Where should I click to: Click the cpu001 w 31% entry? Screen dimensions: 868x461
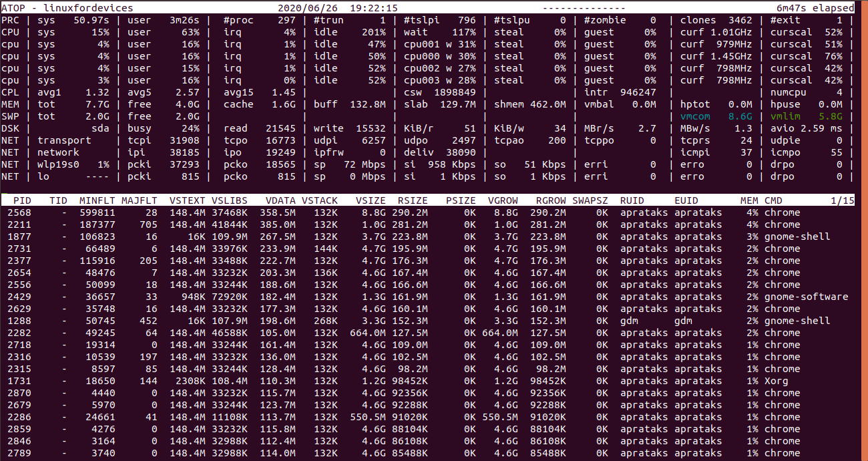(440, 44)
